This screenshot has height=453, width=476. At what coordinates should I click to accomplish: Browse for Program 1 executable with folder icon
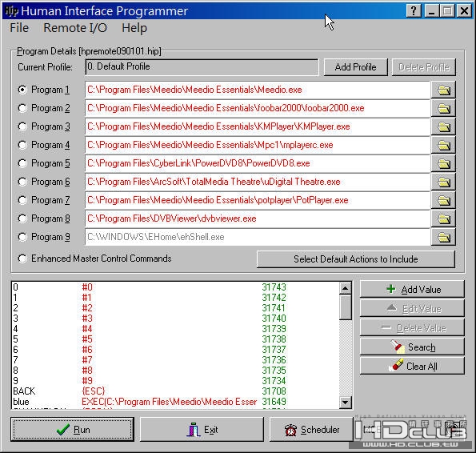443,90
